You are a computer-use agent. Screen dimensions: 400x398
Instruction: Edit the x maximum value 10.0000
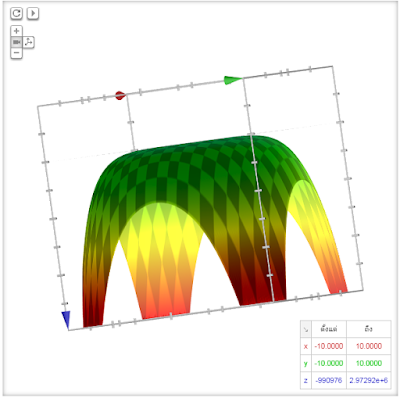pos(369,346)
